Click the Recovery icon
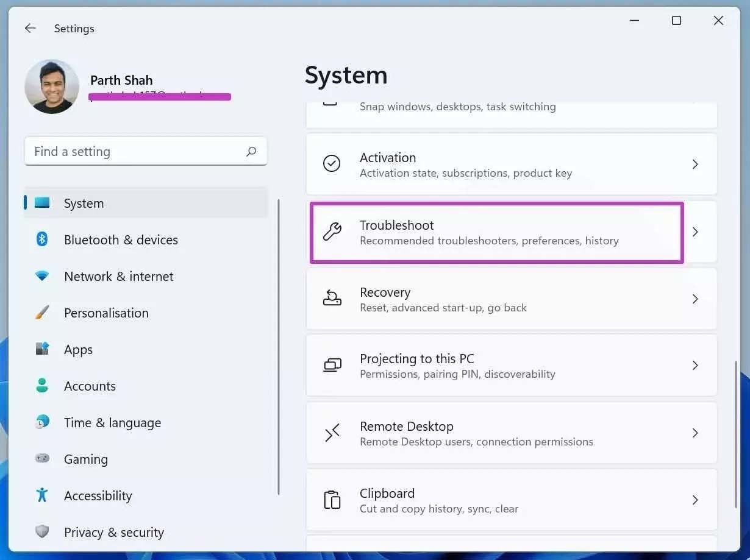 coord(332,299)
